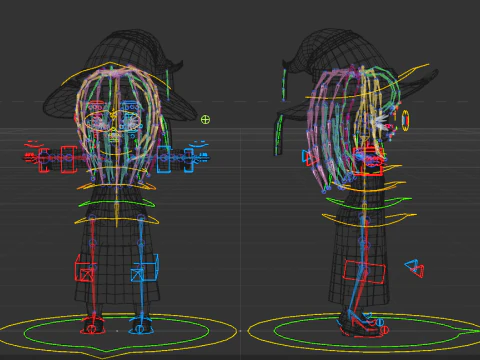Click the oval eye-target control in side view

[405, 120]
